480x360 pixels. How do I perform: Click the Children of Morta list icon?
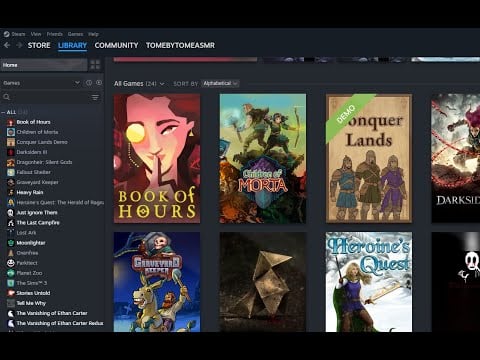tap(11, 132)
